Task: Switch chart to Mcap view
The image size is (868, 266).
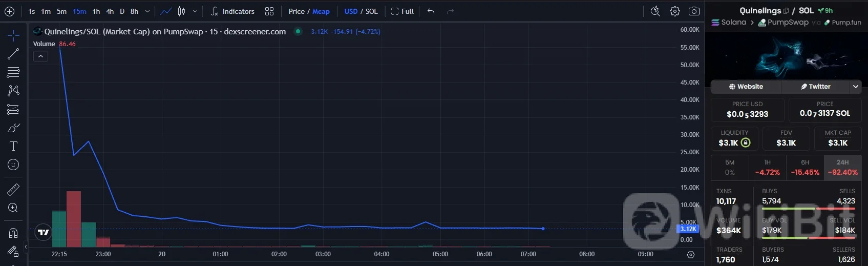Action: point(321,11)
